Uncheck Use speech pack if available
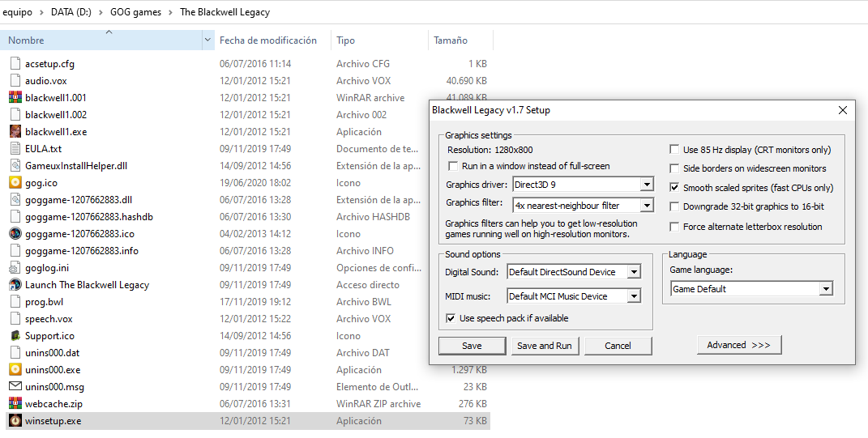This screenshot has height=438, width=868. 451,318
